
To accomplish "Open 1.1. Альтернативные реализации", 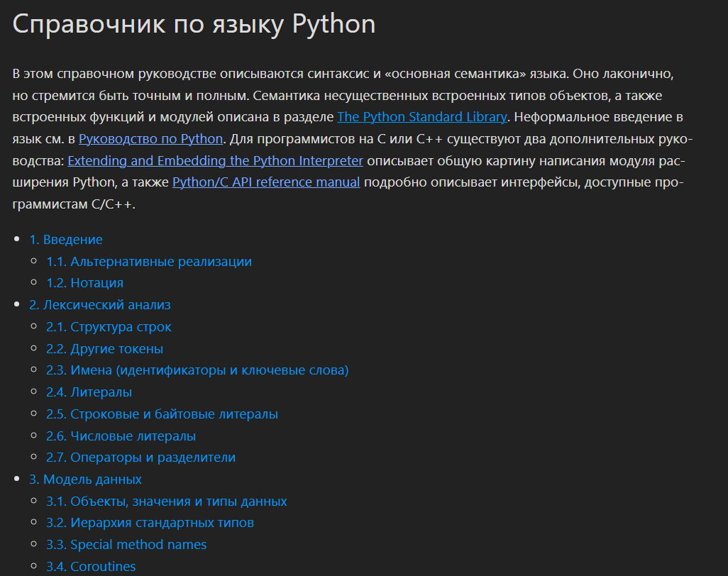I will pyautogui.click(x=149, y=261).
